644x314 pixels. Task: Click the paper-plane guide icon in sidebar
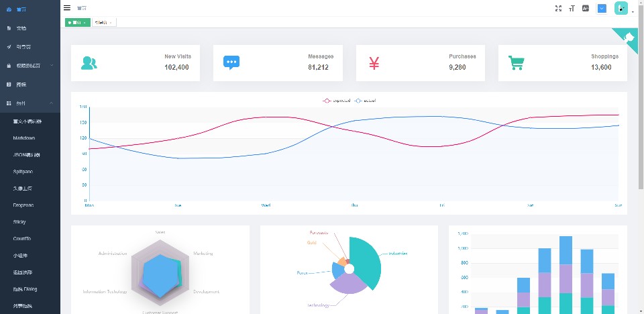[x=9, y=47]
